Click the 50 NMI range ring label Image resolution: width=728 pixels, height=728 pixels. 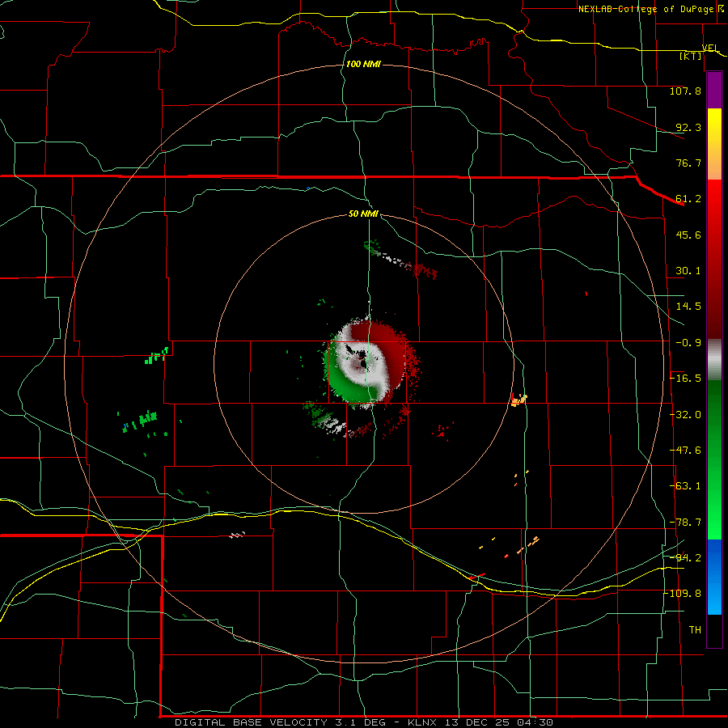tap(363, 214)
